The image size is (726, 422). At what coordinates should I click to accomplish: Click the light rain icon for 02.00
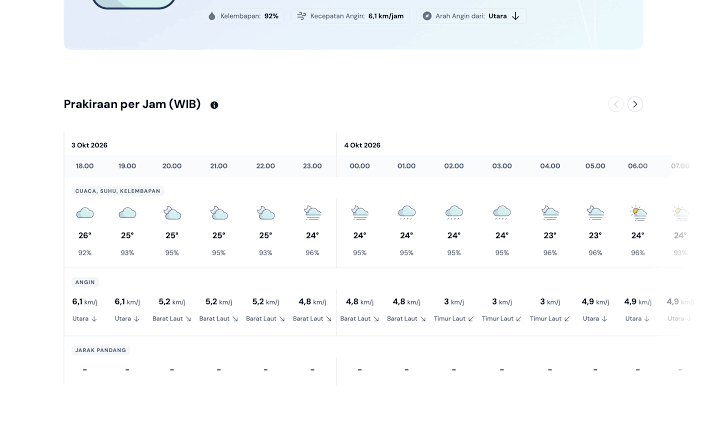pos(454,213)
